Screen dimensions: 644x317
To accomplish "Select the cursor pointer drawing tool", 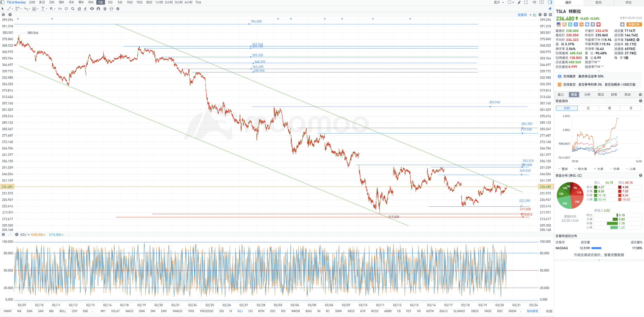I will click(3, 9).
